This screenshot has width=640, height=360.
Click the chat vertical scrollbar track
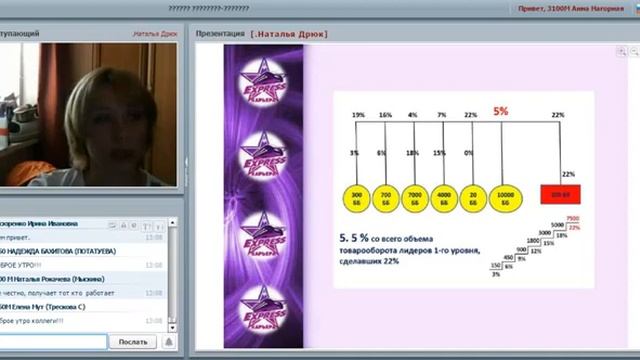pos(173,275)
